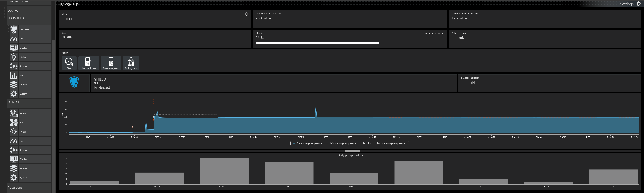Viewport: 644px width, 193px height.
Task: Click the Setpoint legend entry
Action: pyautogui.click(x=365, y=144)
